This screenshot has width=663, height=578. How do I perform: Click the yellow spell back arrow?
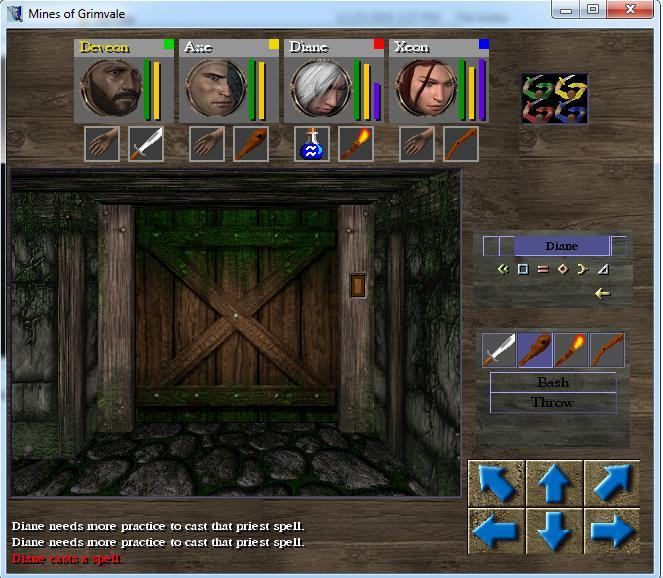(603, 293)
